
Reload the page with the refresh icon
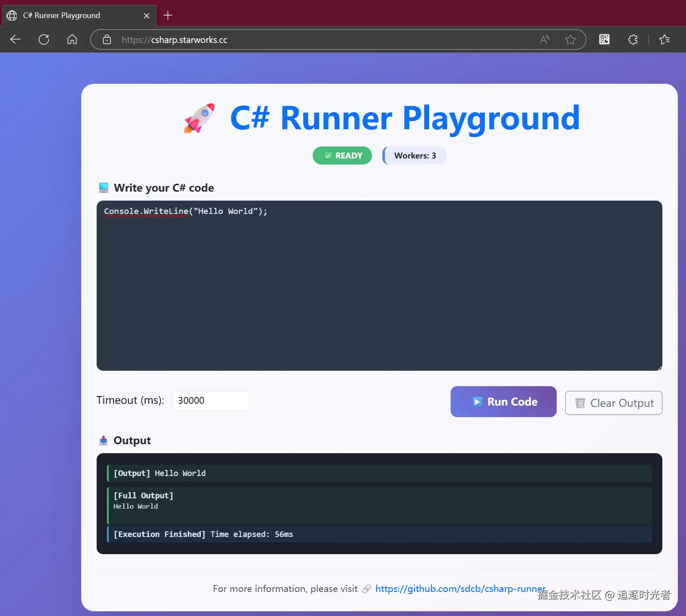[44, 40]
